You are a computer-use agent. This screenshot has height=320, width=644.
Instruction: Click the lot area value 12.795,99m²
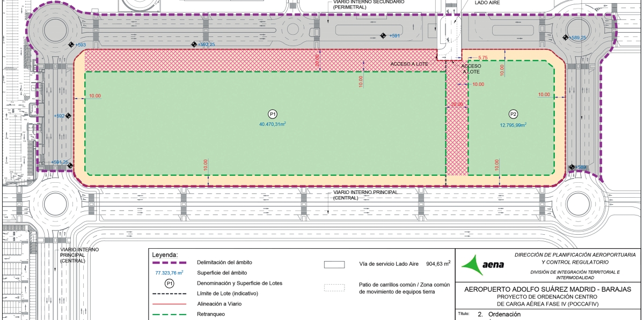click(x=513, y=125)
